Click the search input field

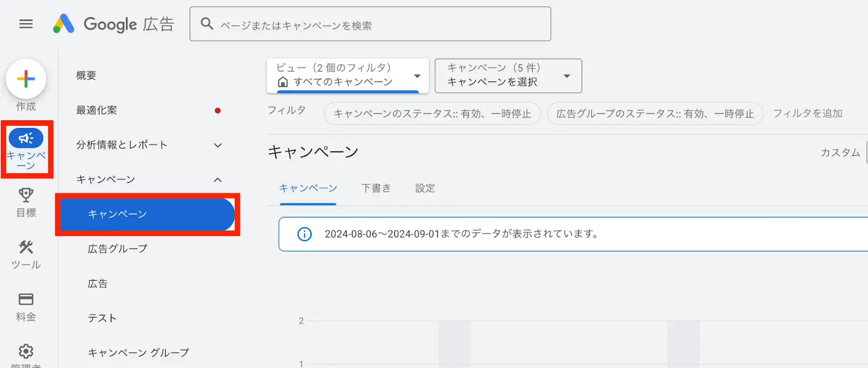tap(371, 23)
